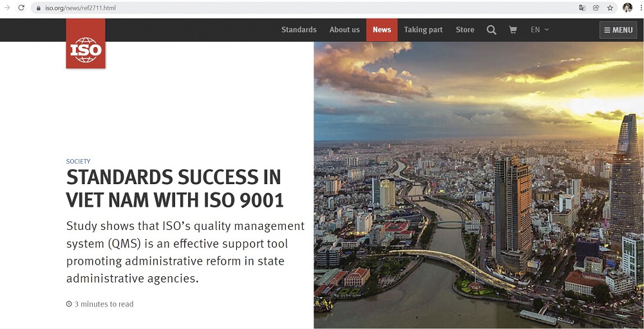Click the Ho Chi Minh City skyline hero image
This screenshot has height=329, width=644.
tap(479, 185)
